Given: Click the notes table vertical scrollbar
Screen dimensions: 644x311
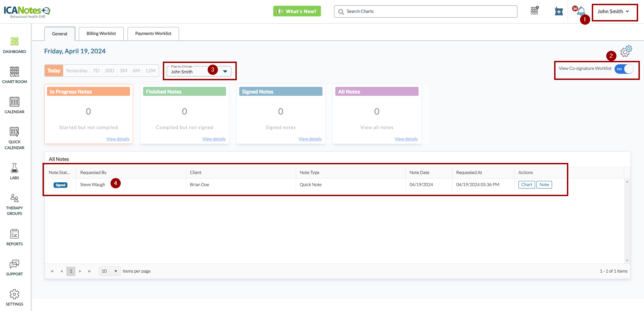Looking at the screenshot, I should pos(627,221).
